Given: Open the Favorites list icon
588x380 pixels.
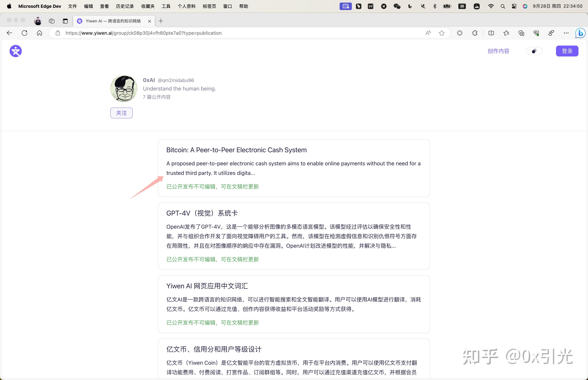Looking at the screenshot, I should [x=506, y=33].
